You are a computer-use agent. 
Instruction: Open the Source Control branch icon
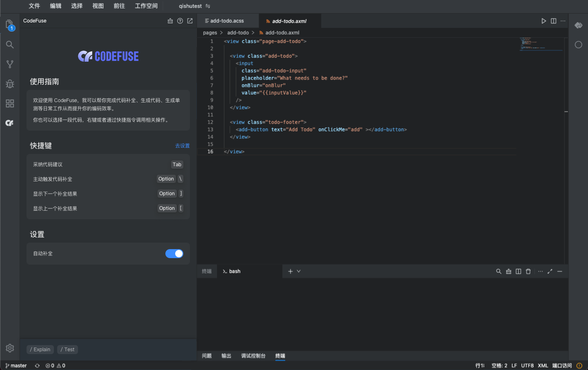(x=10, y=64)
